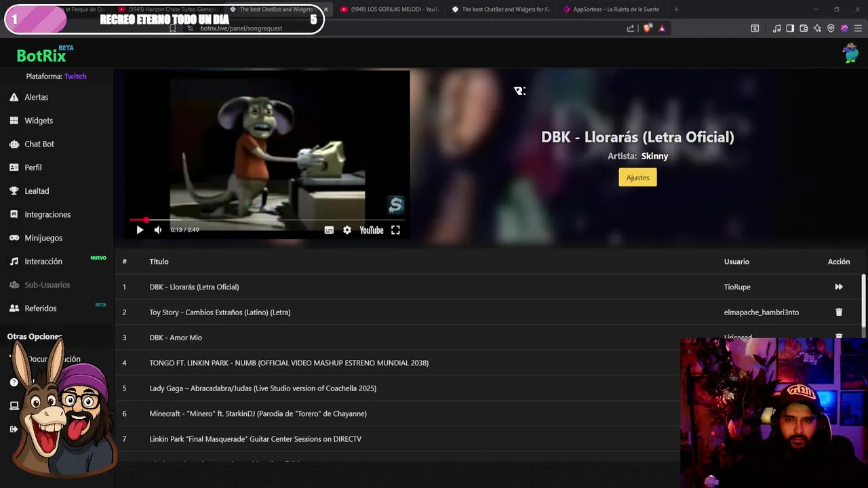Go to the Referidos page
The image size is (868, 488).
click(x=40, y=308)
